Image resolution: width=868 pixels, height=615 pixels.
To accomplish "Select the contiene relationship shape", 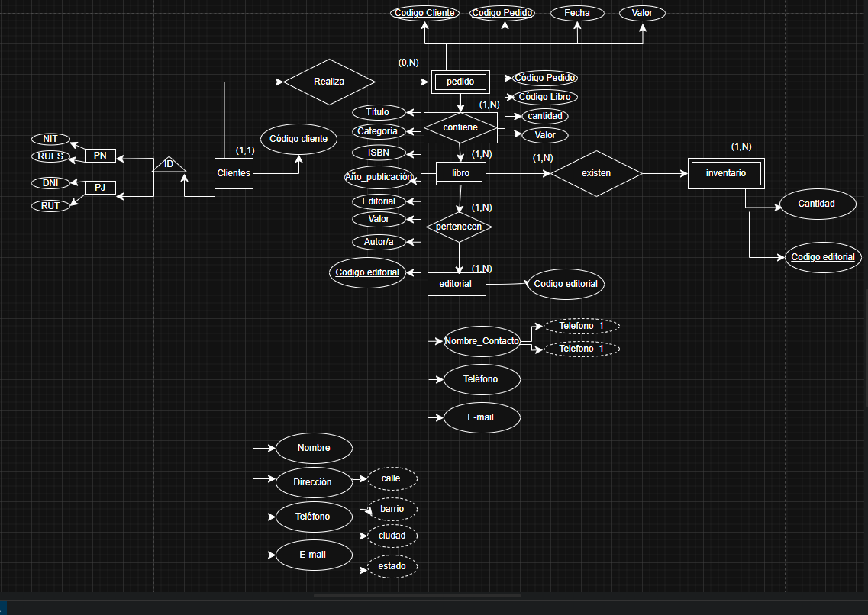I will (x=460, y=127).
